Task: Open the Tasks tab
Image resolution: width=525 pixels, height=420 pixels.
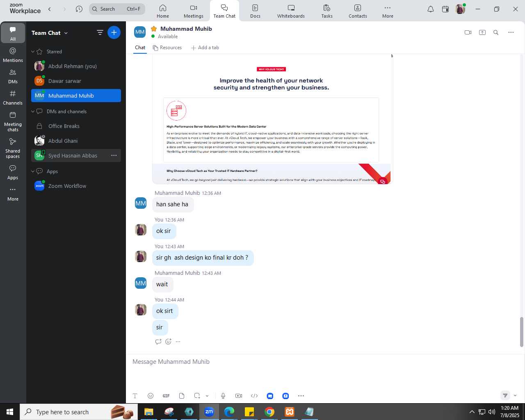Action: pos(327,11)
